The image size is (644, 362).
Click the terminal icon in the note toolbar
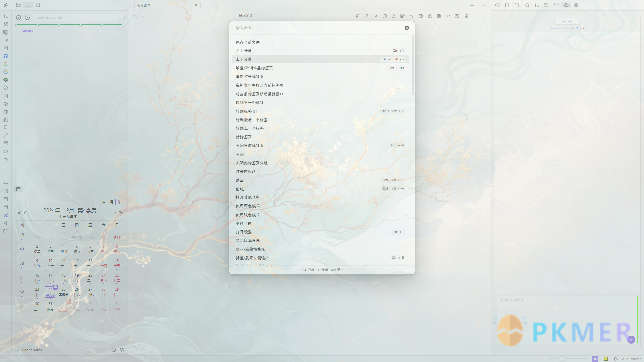click(x=457, y=16)
